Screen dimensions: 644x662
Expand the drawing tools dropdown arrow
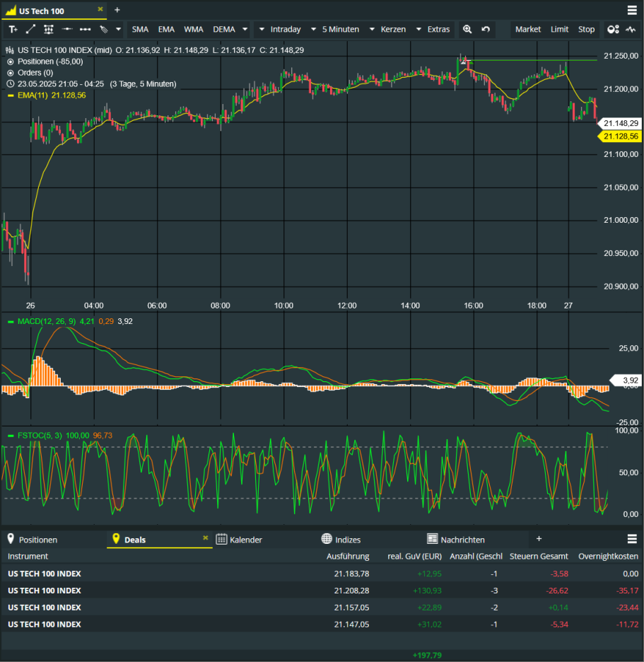coord(119,29)
